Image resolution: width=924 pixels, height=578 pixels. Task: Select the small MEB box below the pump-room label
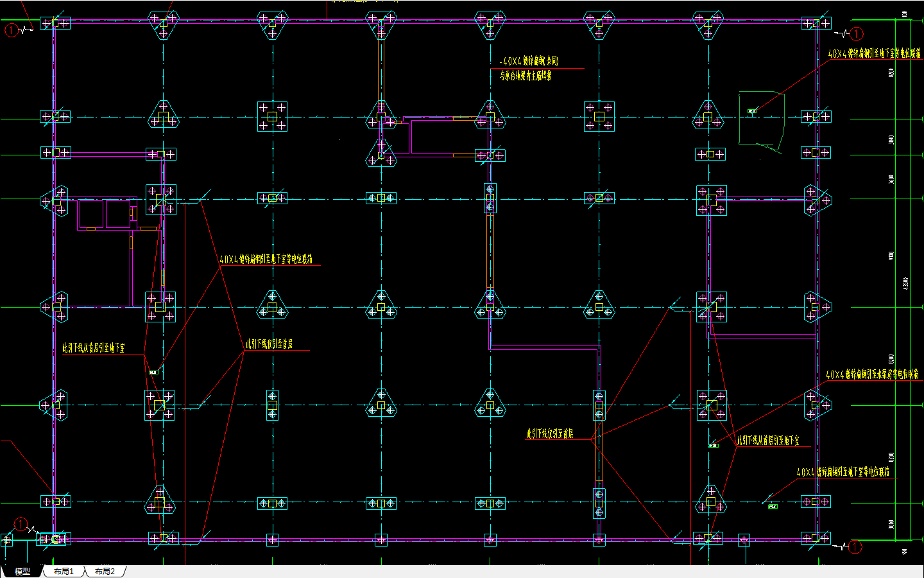[714, 445]
